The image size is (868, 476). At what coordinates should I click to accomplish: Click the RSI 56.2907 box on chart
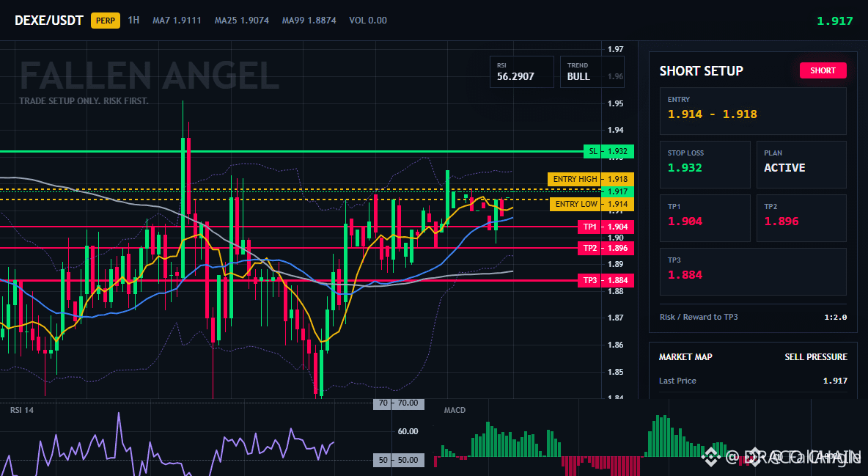521,72
